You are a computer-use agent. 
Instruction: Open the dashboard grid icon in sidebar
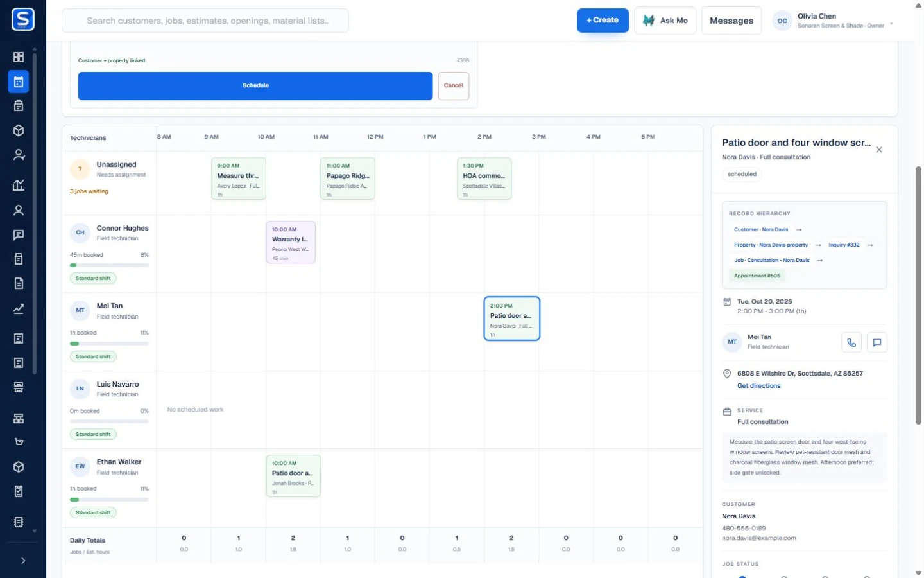[x=19, y=57]
